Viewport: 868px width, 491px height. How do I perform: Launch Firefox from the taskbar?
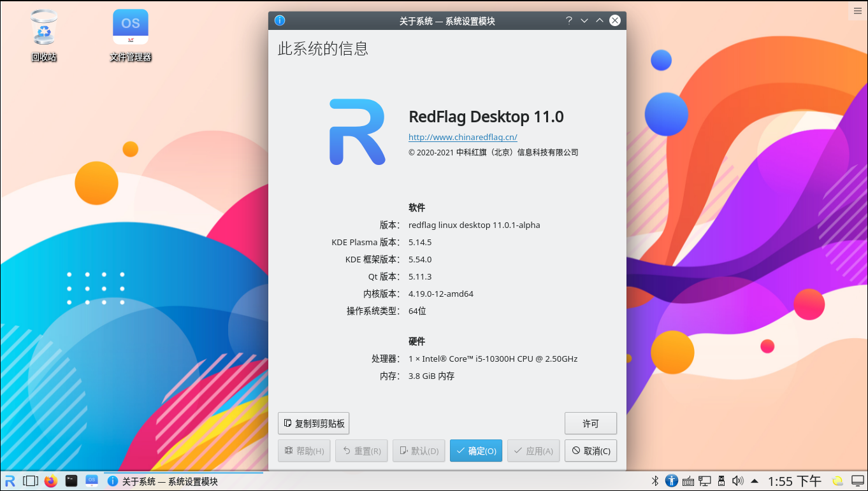coord(51,481)
